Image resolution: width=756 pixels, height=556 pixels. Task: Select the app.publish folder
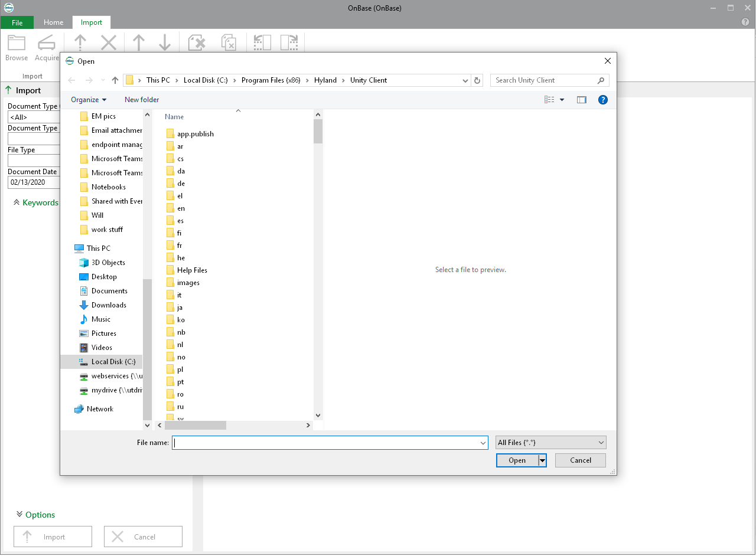190,134
